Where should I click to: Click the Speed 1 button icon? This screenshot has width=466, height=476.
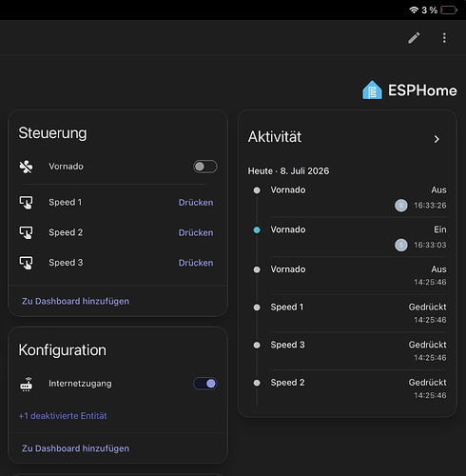coord(26,203)
